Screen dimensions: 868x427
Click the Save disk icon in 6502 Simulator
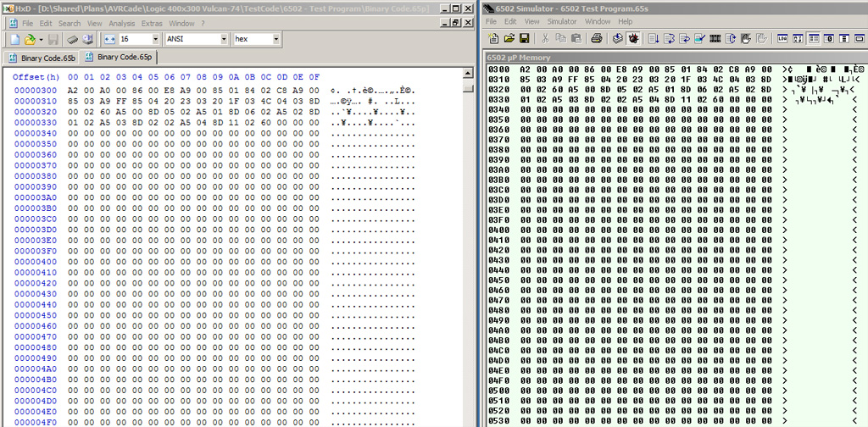click(525, 38)
